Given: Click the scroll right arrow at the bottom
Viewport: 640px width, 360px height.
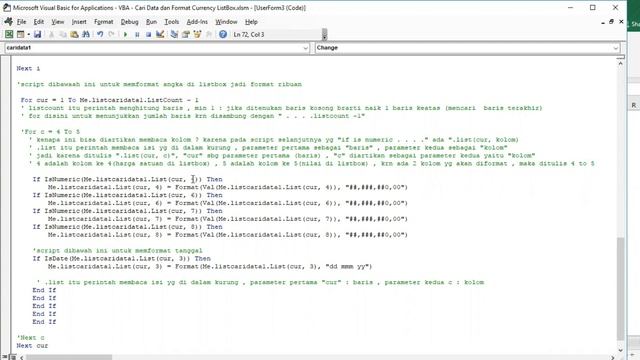Looking at the screenshot, I should click(613, 358).
